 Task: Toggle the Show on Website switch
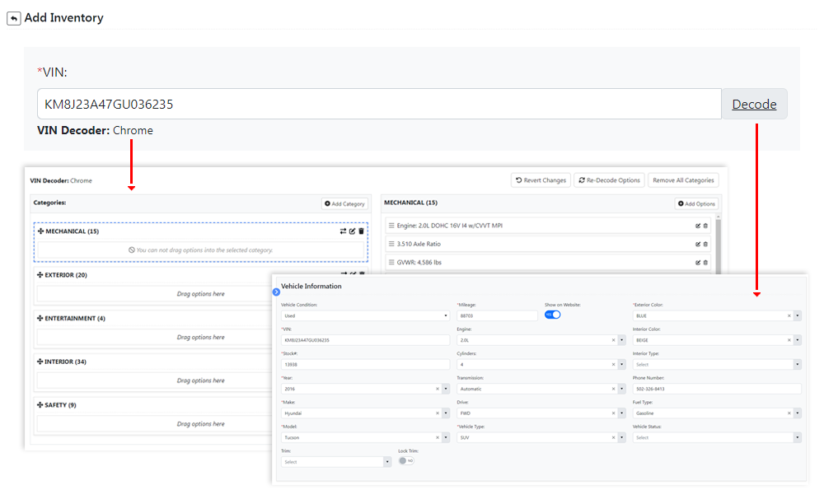[x=552, y=315]
